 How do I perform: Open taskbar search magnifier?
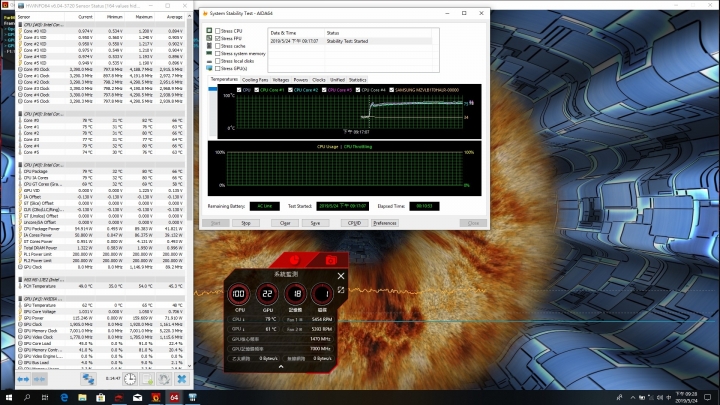pyautogui.click(x=27, y=398)
